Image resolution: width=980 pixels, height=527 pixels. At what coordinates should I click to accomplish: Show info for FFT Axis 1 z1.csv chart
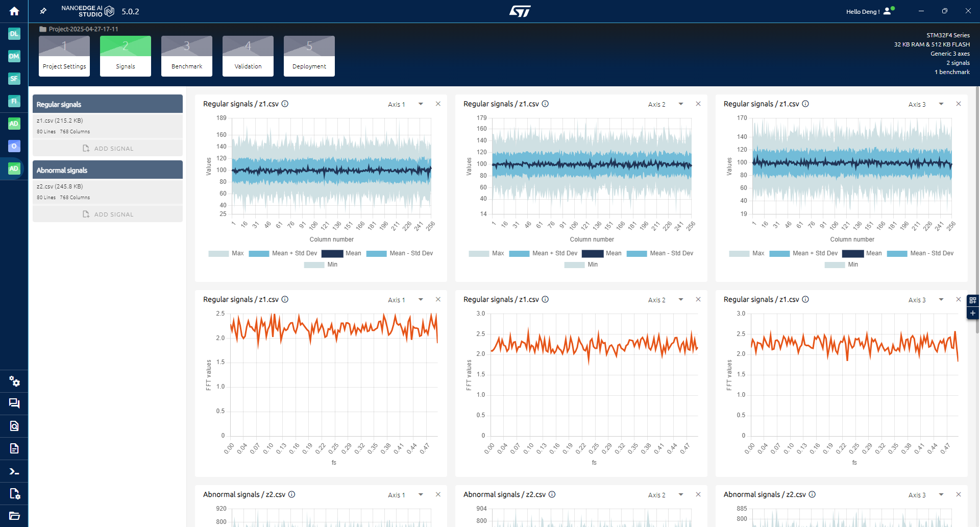(x=285, y=299)
